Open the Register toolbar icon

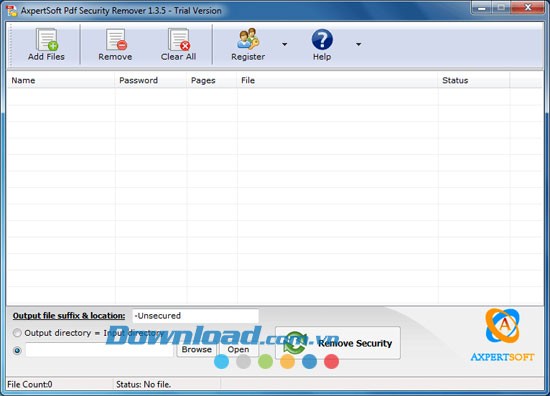tap(248, 44)
